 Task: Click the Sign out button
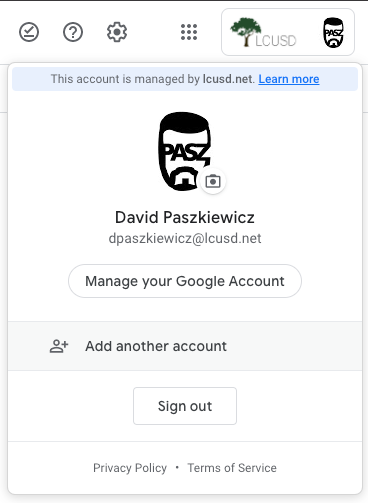(x=185, y=406)
